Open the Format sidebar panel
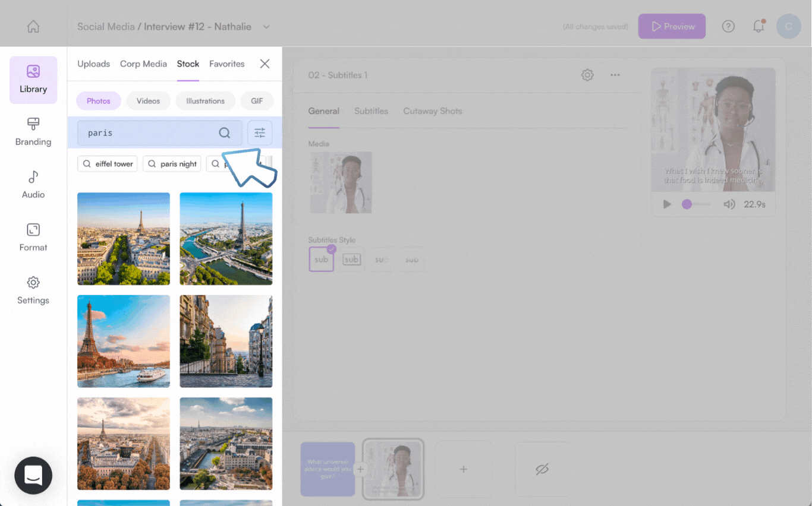This screenshot has height=506, width=812. point(33,238)
